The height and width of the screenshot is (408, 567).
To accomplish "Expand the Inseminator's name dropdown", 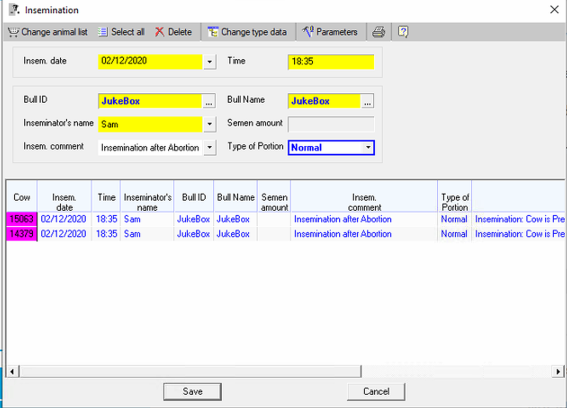I will pos(209,124).
